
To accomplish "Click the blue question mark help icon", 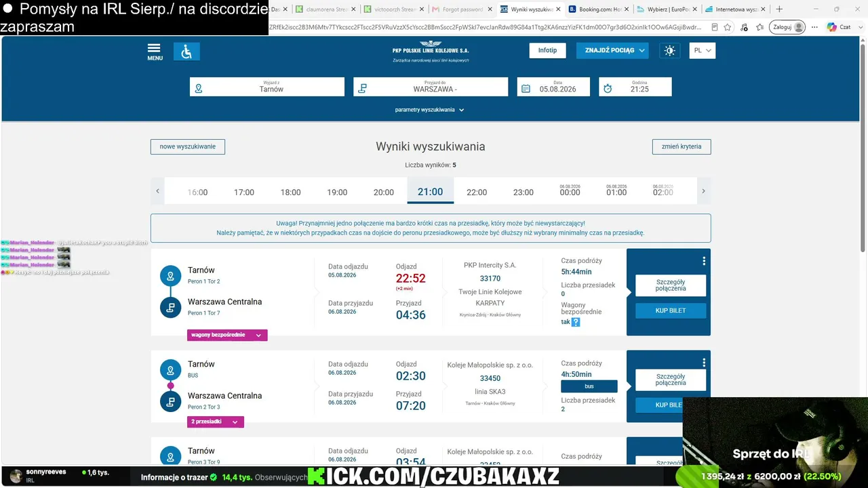I will click(x=576, y=322).
